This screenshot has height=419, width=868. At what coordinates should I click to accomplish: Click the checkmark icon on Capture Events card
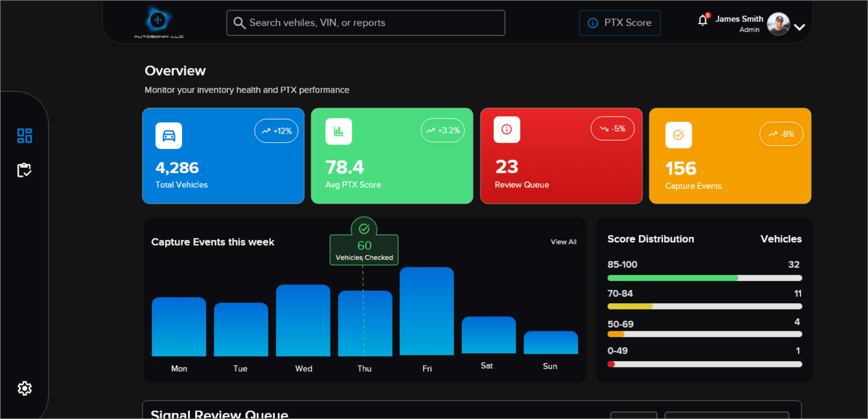(x=679, y=135)
